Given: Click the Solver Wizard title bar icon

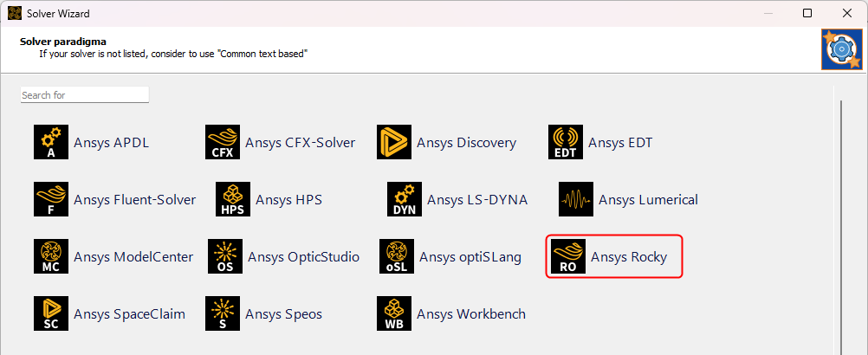Looking at the screenshot, I should tap(13, 13).
